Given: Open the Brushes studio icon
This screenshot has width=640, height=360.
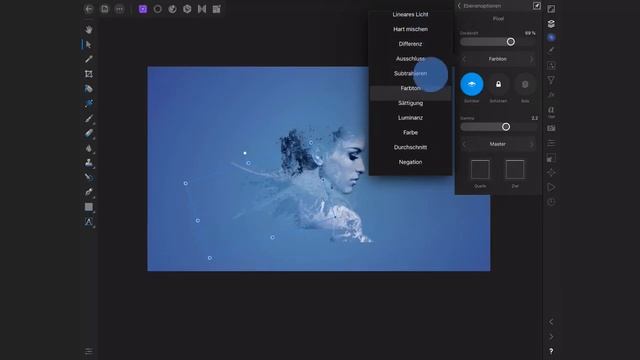Looking at the screenshot, I should point(551,51).
